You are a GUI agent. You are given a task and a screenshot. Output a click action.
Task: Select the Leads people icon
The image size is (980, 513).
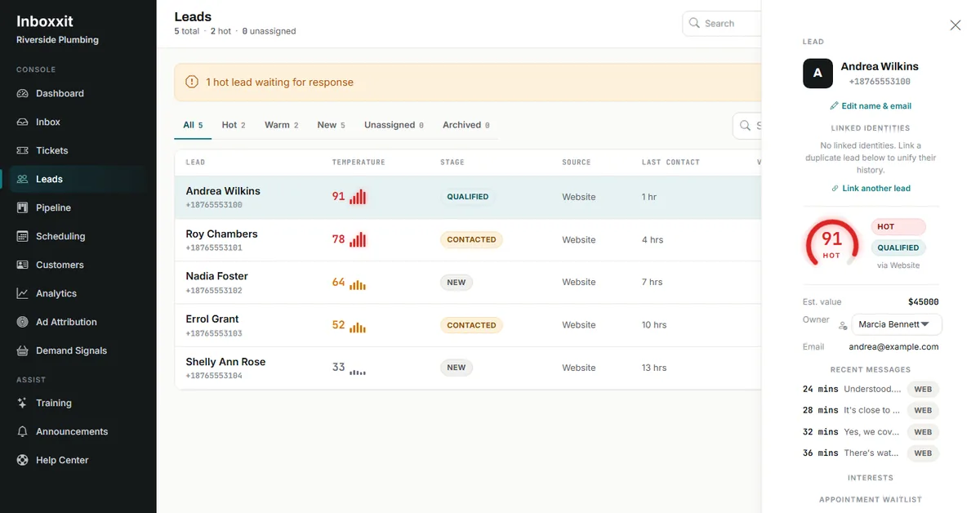click(23, 179)
